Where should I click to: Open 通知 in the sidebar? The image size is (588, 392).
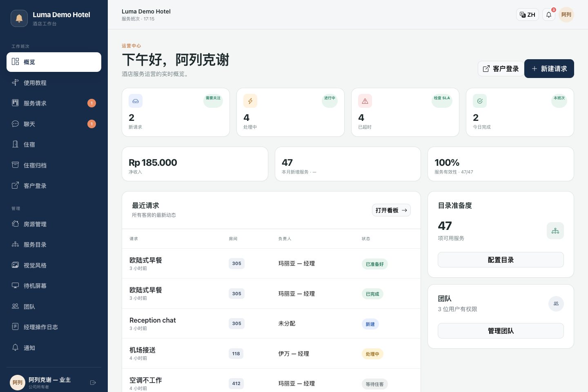(x=54, y=348)
